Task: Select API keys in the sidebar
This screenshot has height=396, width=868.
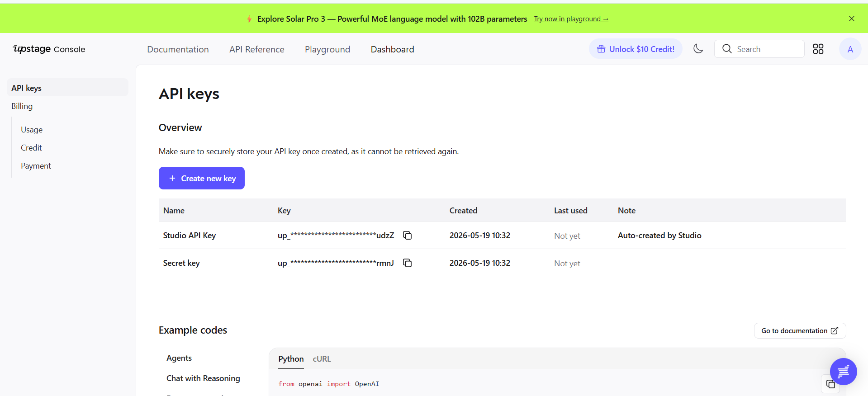Action: (67, 88)
